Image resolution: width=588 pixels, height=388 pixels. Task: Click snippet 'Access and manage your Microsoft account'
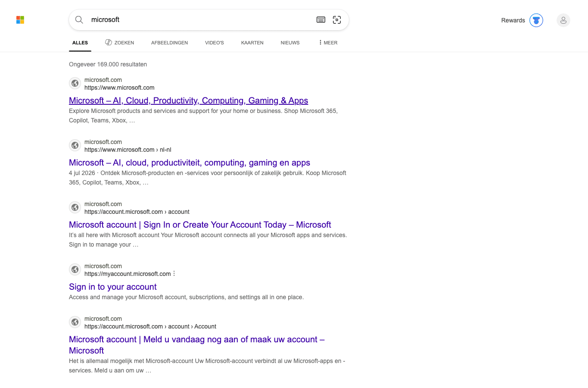point(187,297)
